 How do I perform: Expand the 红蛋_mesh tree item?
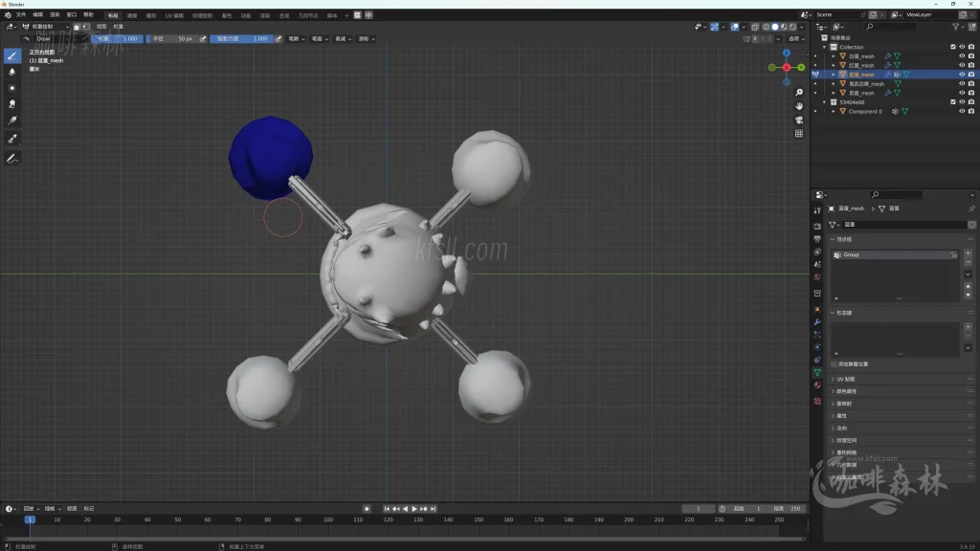tap(834, 65)
